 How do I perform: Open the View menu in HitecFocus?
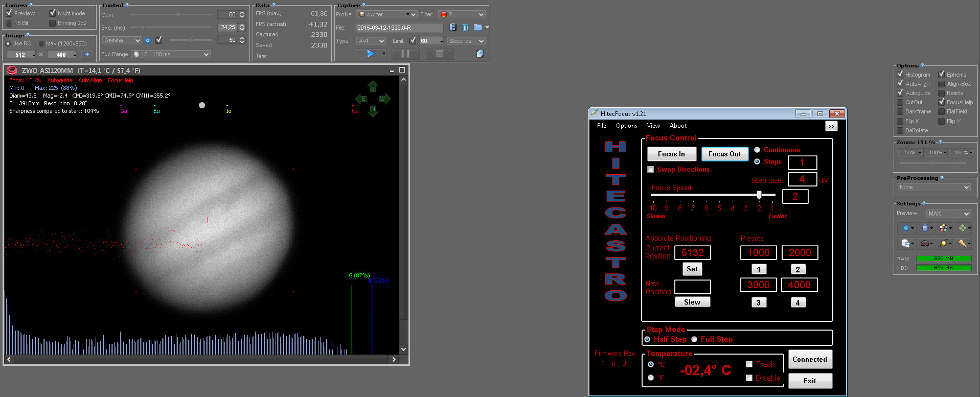tap(653, 126)
